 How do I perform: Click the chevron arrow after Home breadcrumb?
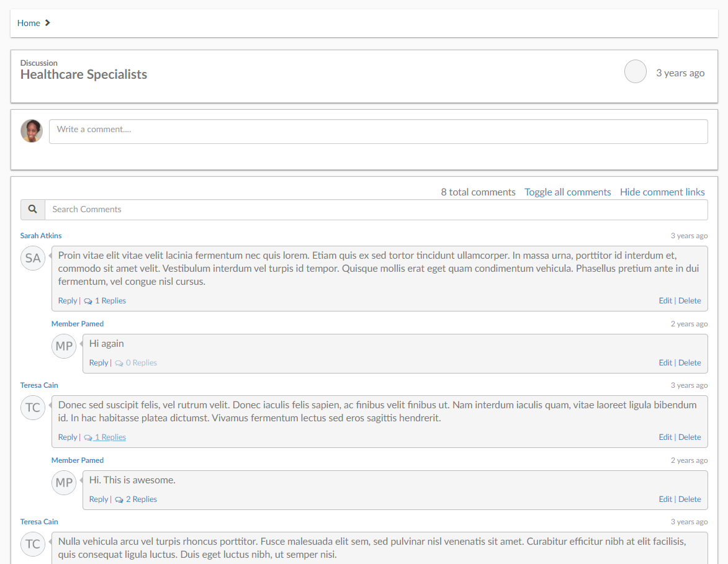pos(47,23)
